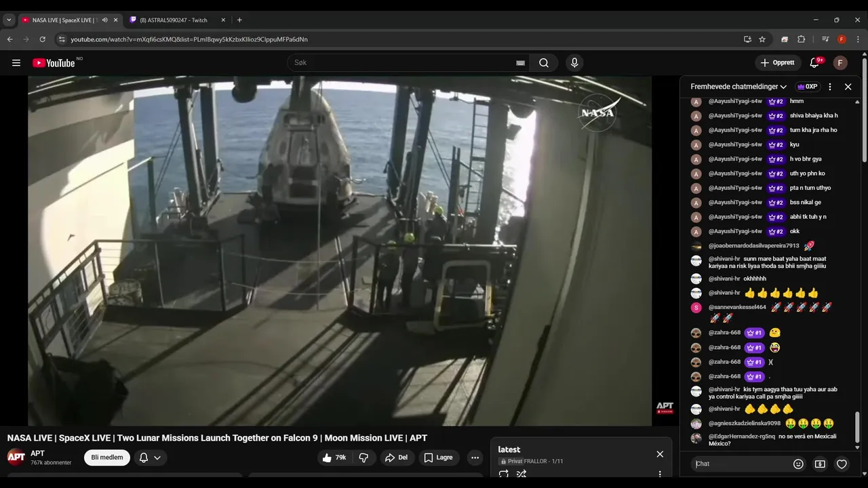Click @agnieszkadzielinska9098 username in chat
The width and height of the screenshot is (868, 488).
coord(745,424)
